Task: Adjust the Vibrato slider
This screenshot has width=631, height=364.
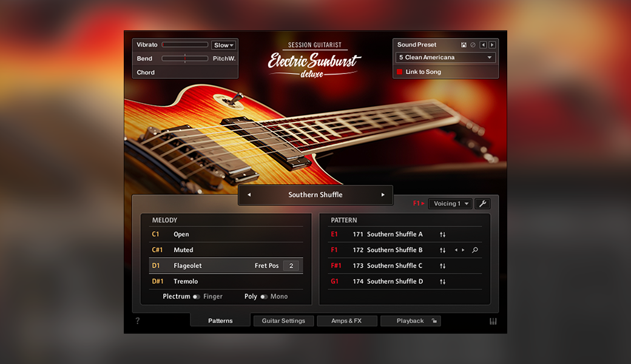Action: (x=184, y=45)
